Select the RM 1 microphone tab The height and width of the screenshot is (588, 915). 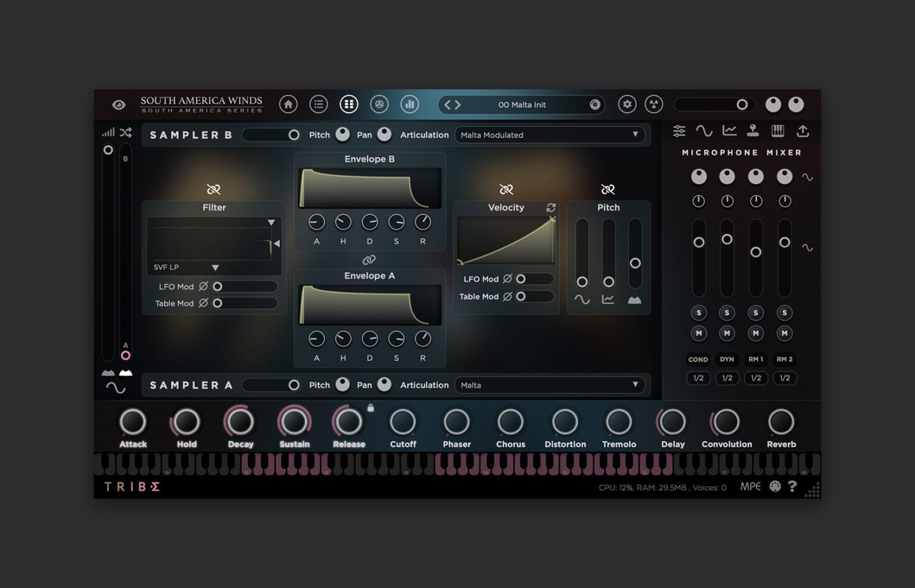755,359
